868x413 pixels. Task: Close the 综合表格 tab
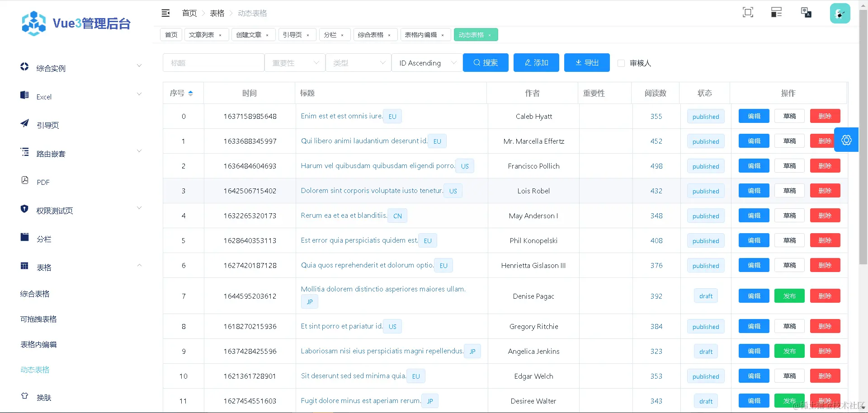(x=389, y=35)
